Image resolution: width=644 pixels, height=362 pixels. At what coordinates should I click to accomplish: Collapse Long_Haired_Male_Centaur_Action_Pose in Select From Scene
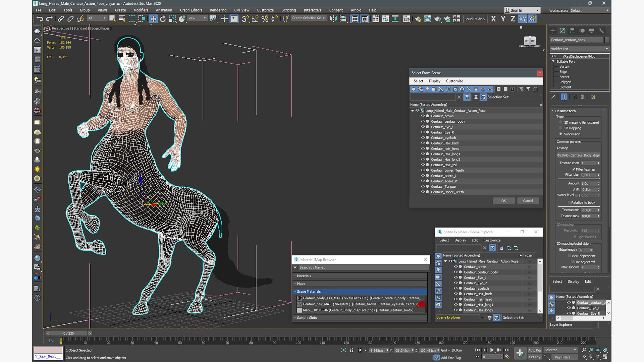[x=413, y=111]
